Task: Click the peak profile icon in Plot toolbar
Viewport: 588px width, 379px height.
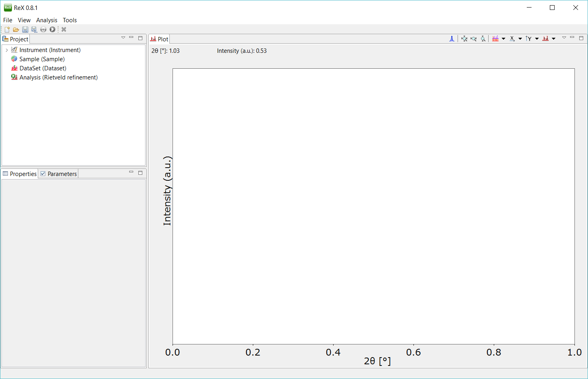Action: [x=452, y=39]
